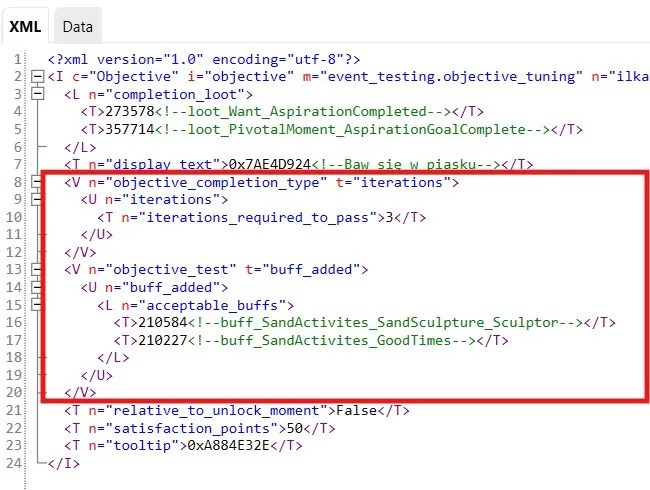This screenshot has width=650, height=490.
Task: Fold the iterations U element on line 9
Action: point(38,199)
